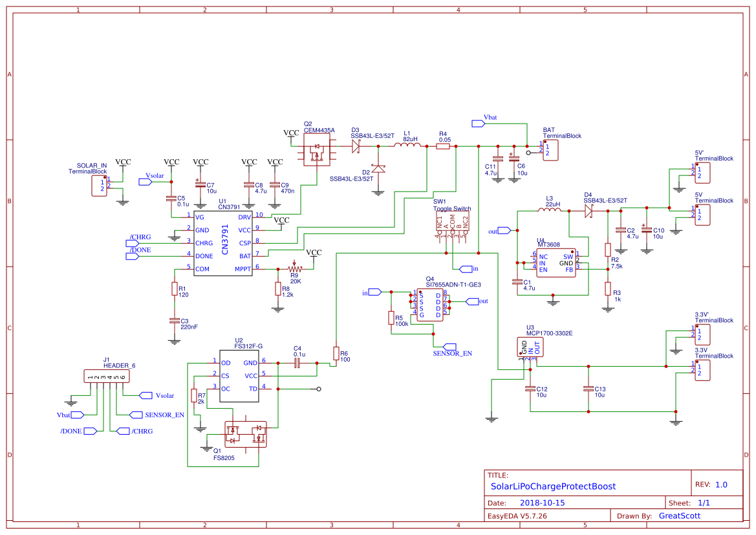Select resistor R1 120 symbol
Image resolution: width=756 pixels, height=535 pixels.
(x=175, y=289)
